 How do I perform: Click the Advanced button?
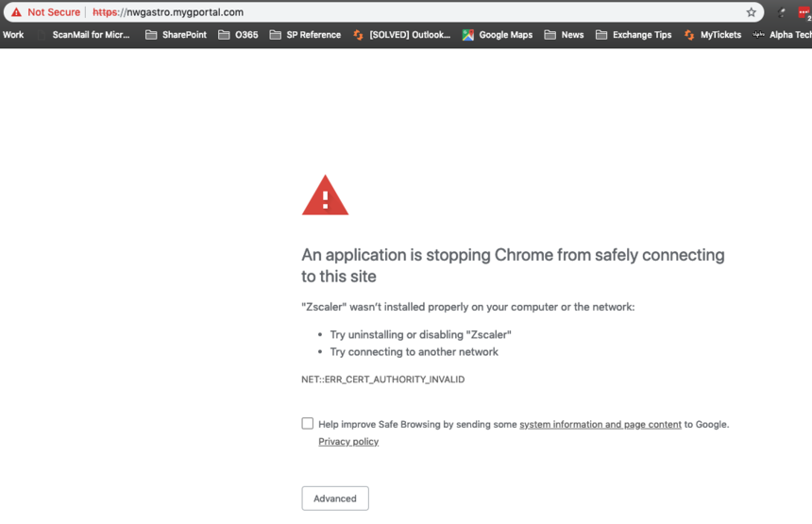coord(335,499)
